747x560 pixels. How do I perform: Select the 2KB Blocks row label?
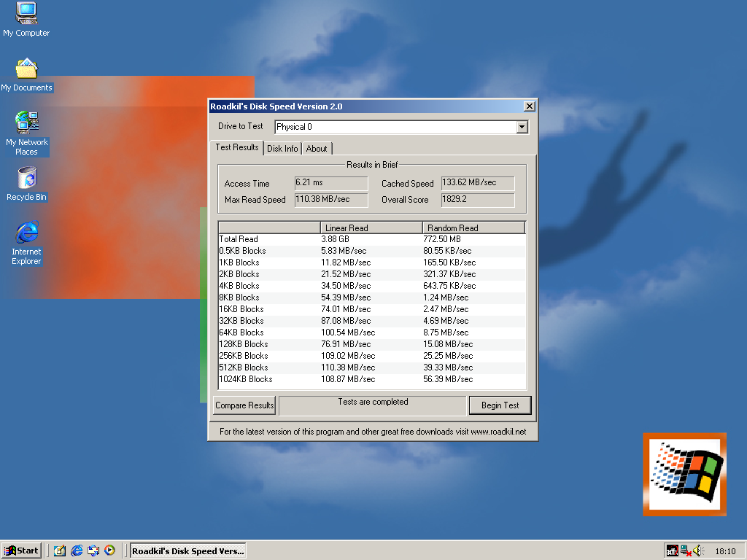[239, 274]
